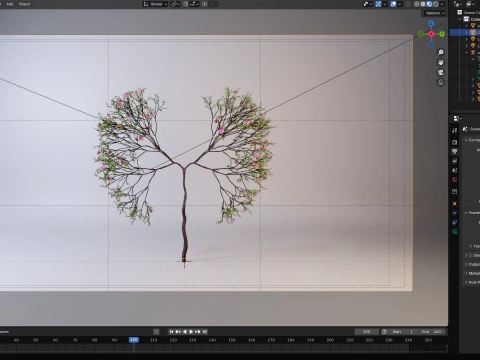The width and height of the screenshot is (480, 360).
Task: Toggle camera view with the camera icon
Action: [441, 72]
